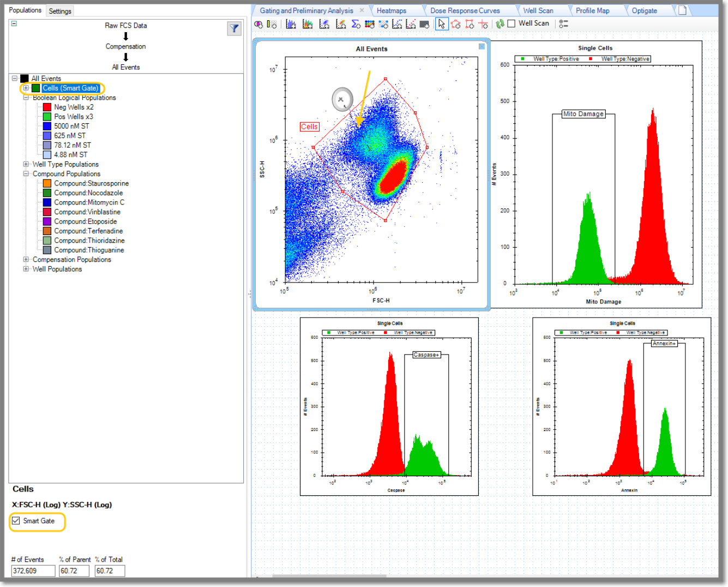This screenshot has height=587, width=728.
Task: Select the Caspase+ gate label
Action: (426, 355)
